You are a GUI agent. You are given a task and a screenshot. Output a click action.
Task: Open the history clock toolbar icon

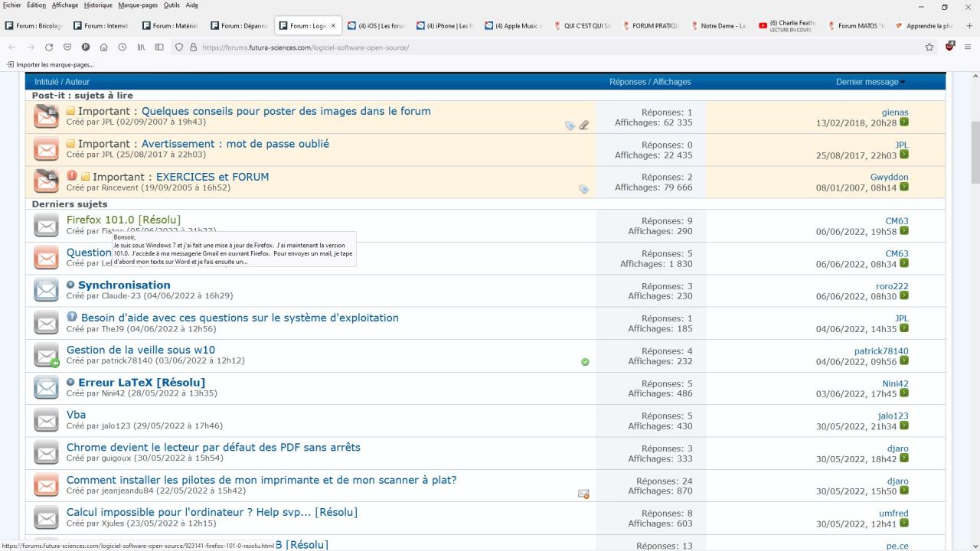122,47
